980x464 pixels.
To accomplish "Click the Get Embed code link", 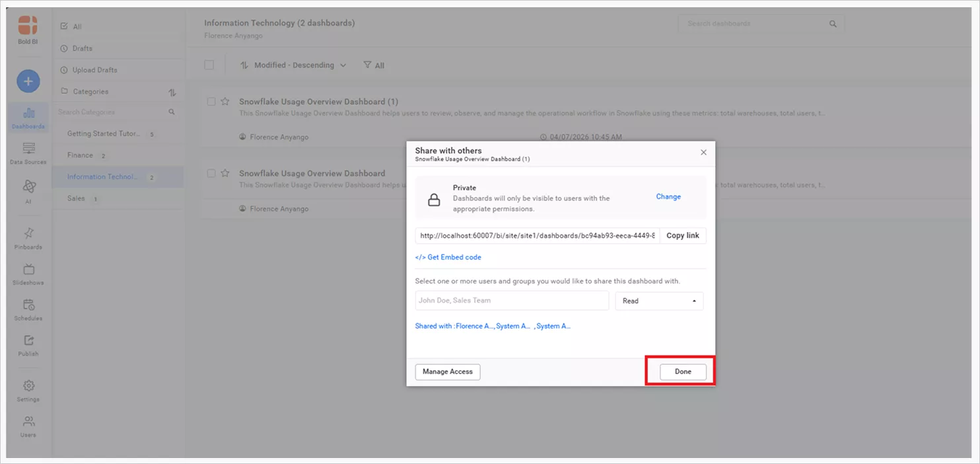I will coord(448,257).
